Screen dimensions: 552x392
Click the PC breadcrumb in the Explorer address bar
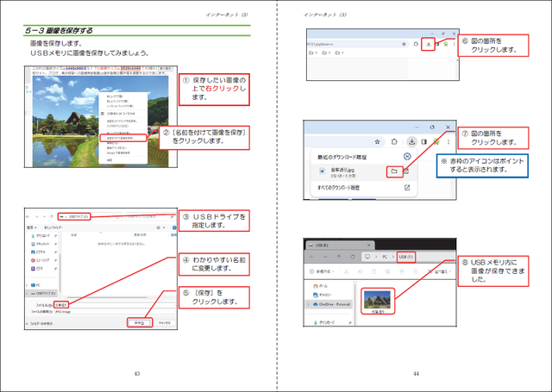tap(385, 257)
